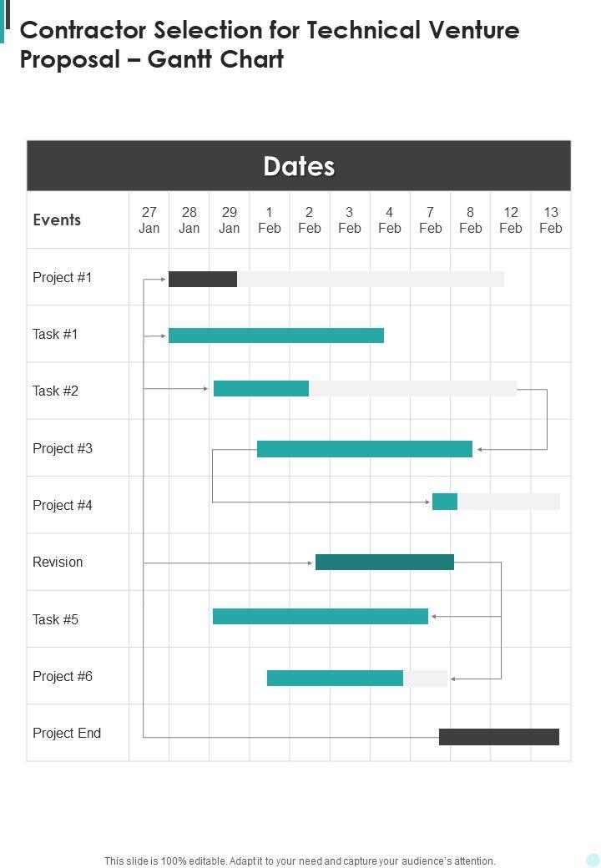Click the Dates header banner
This screenshot has width=601, height=868.
point(299,166)
